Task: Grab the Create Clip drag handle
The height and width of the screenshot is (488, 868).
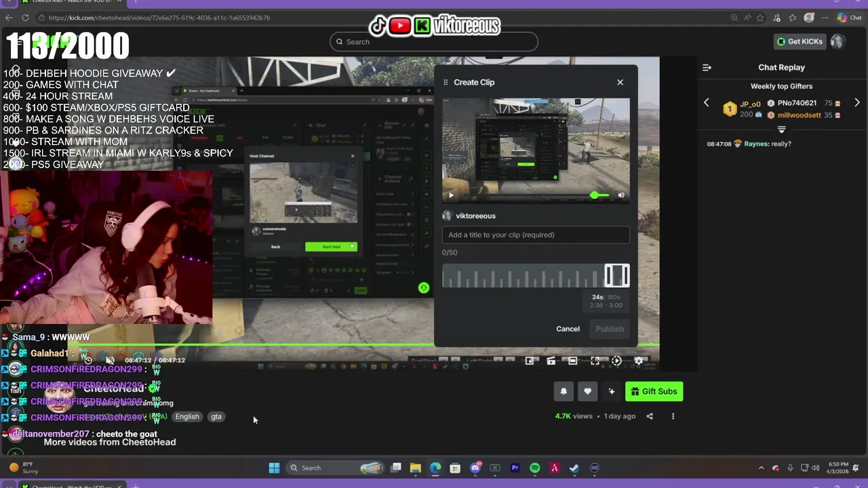Action: point(446,82)
